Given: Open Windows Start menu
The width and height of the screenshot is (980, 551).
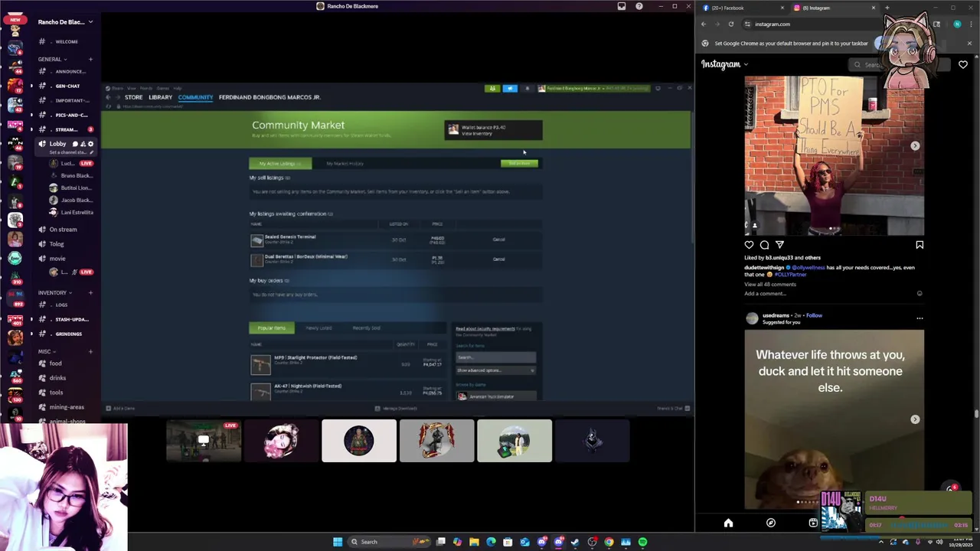Looking at the screenshot, I should [x=338, y=542].
